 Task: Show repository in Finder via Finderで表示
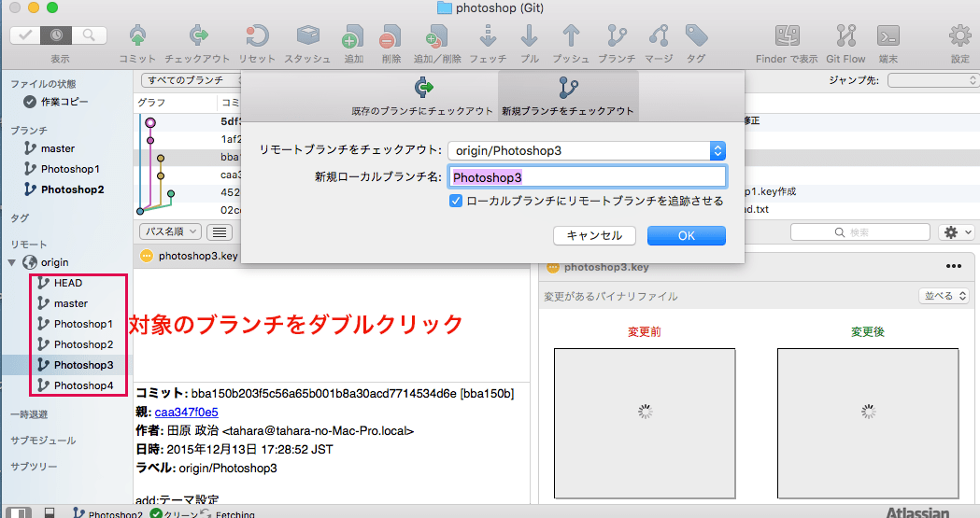pyautogui.click(x=787, y=36)
